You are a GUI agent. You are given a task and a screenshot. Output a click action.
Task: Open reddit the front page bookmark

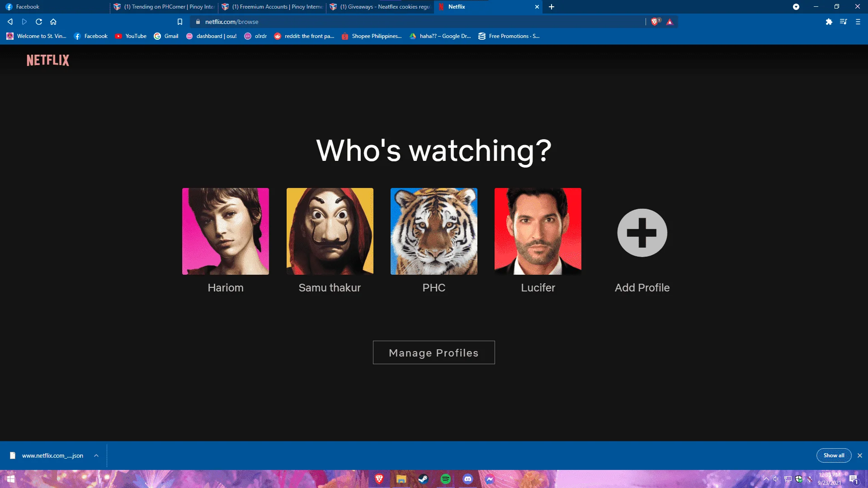[x=304, y=36]
